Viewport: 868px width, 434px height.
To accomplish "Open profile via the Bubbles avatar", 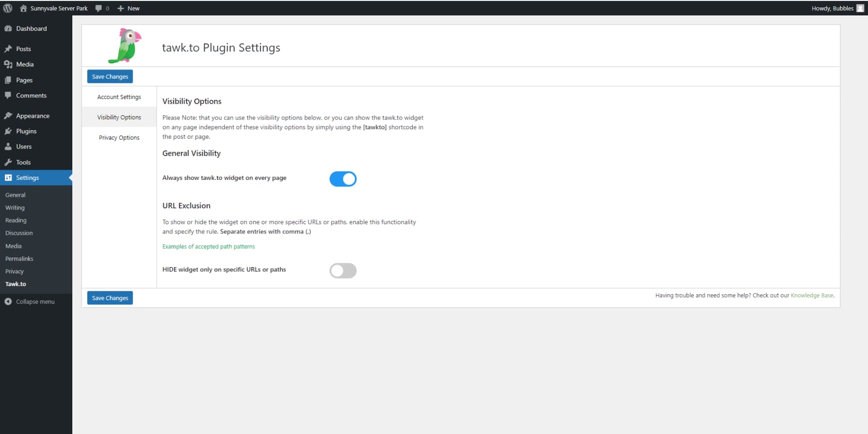I will tap(860, 8).
